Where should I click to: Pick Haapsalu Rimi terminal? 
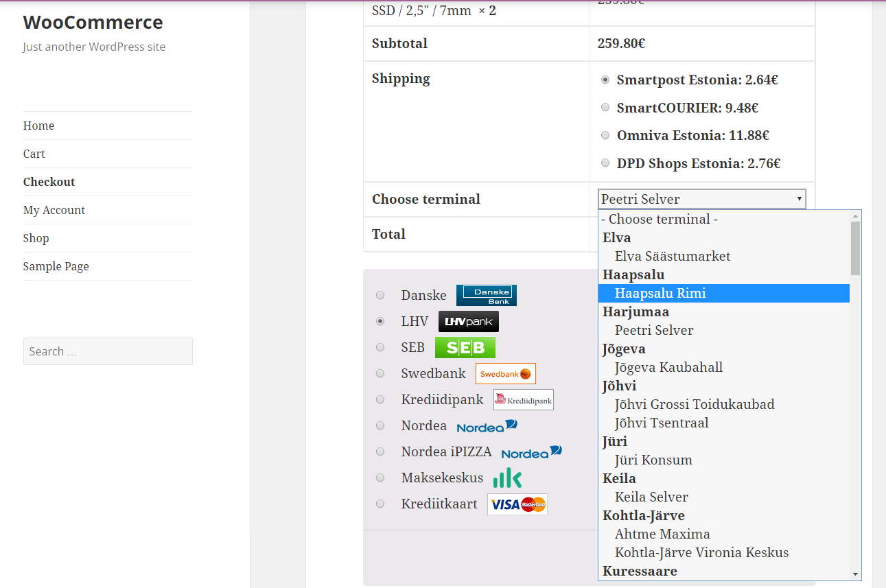(724, 293)
